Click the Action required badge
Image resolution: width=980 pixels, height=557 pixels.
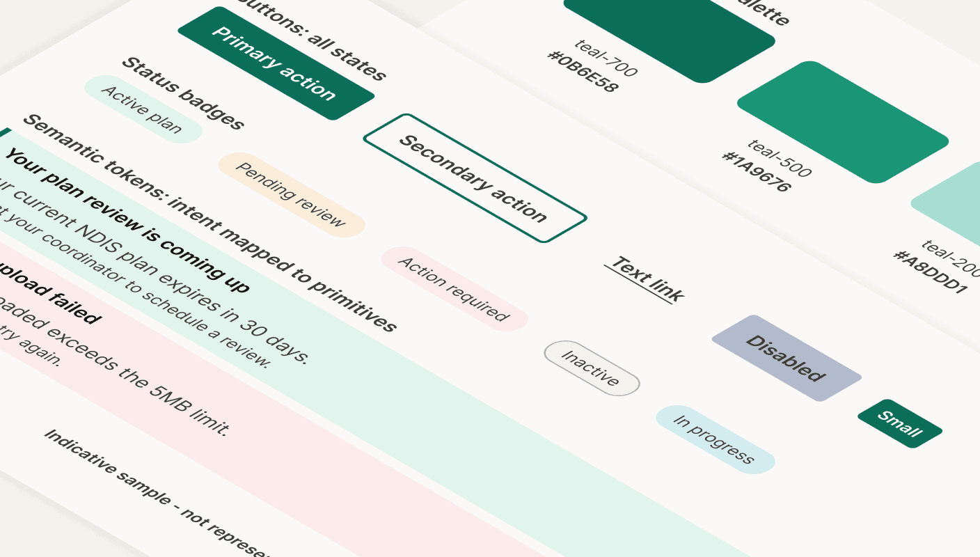coord(454,288)
